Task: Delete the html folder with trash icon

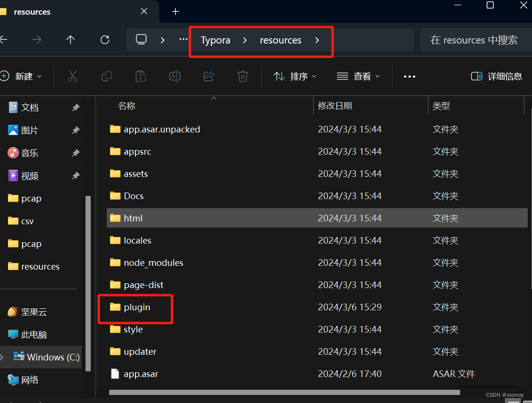Action: click(242, 76)
